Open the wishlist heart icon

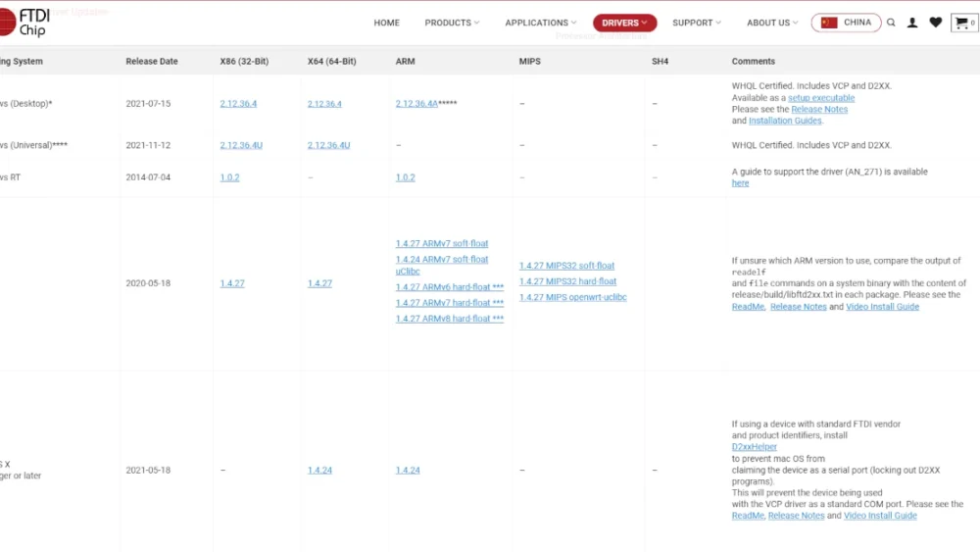point(936,23)
